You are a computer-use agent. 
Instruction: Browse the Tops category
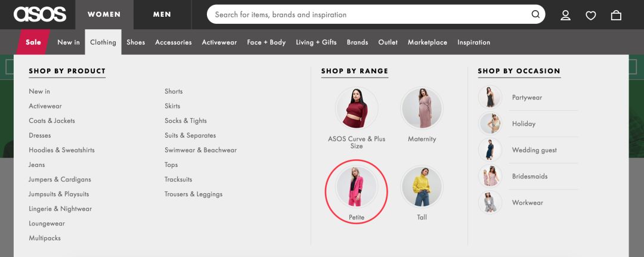point(171,165)
